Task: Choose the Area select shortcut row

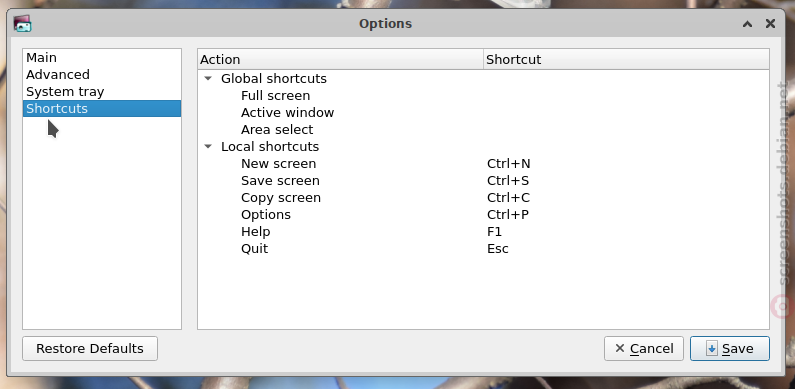Action: tap(483, 130)
